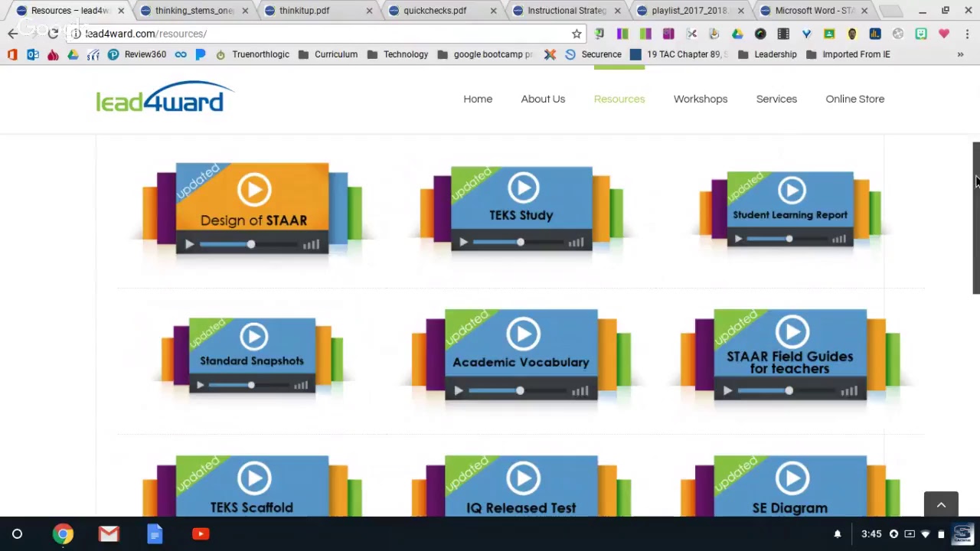
Task: Open the Outlook bookmark icon
Action: (x=33, y=54)
